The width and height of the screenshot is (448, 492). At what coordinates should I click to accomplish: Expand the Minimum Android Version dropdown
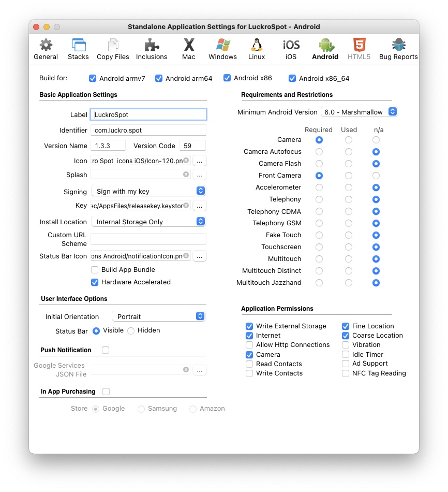359,112
